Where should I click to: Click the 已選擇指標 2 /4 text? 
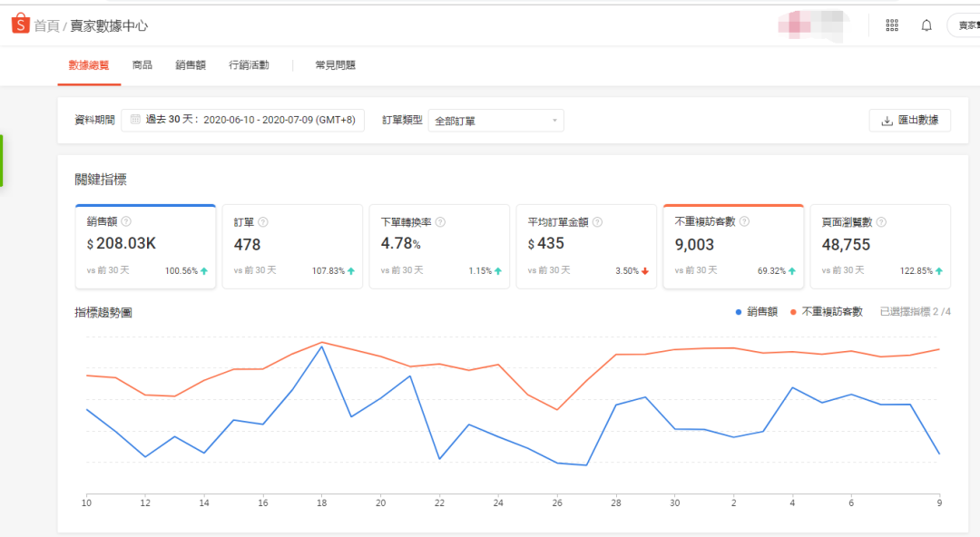915,311
